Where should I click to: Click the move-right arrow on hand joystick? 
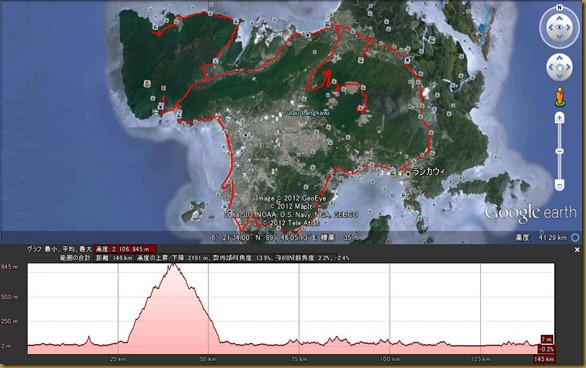coord(568,67)
